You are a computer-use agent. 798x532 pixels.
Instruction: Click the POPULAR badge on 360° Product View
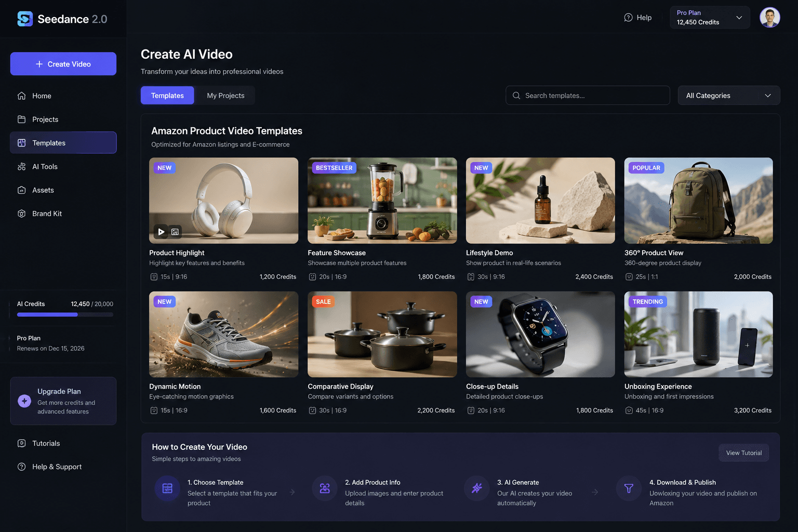[x=646, y=168]
